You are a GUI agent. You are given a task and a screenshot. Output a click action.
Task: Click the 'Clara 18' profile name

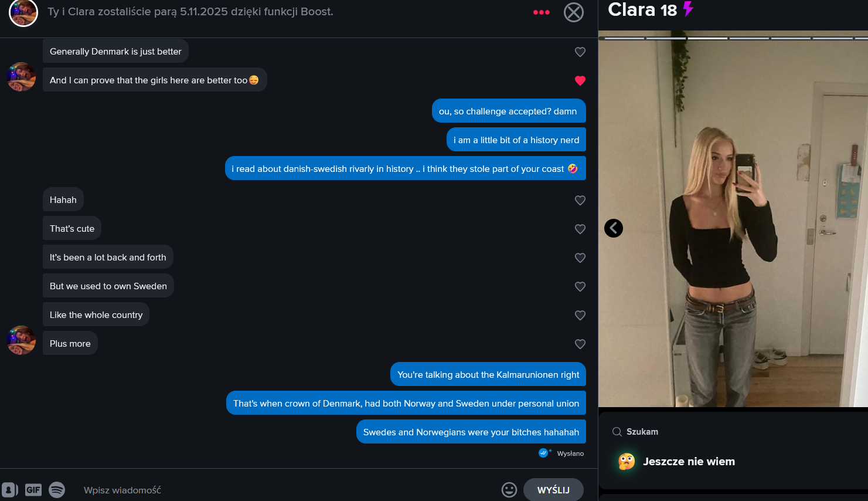(642, 10)
